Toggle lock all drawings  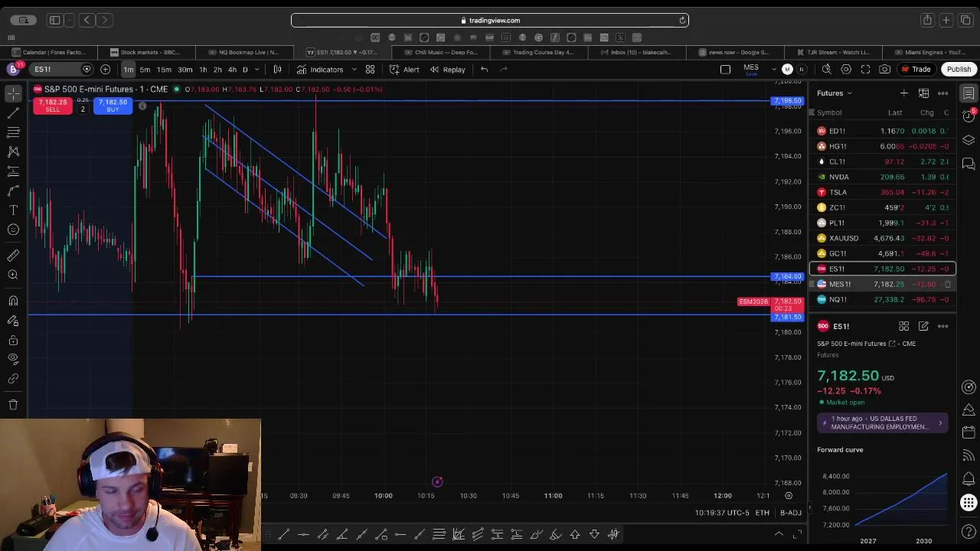[x=13, y=339]
